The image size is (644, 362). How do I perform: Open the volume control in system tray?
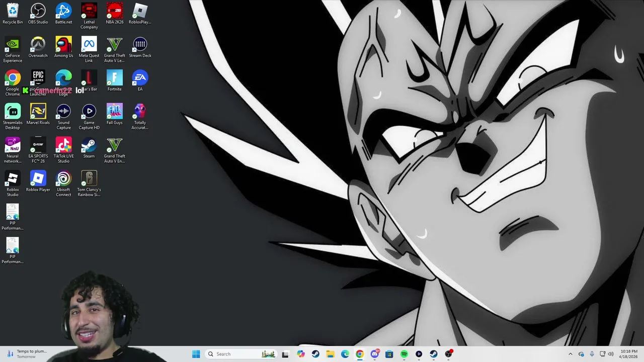[x=611, y=354]
